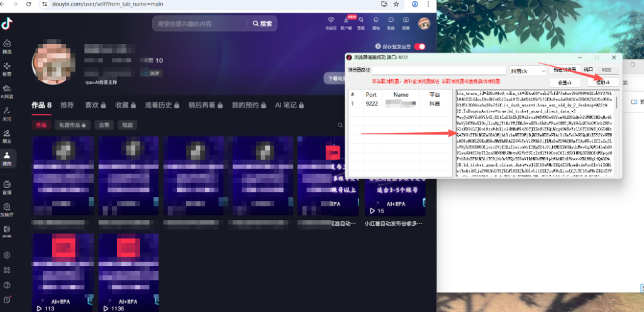
Task: Click the 搜索 search button
Action: tap(262, 23)
